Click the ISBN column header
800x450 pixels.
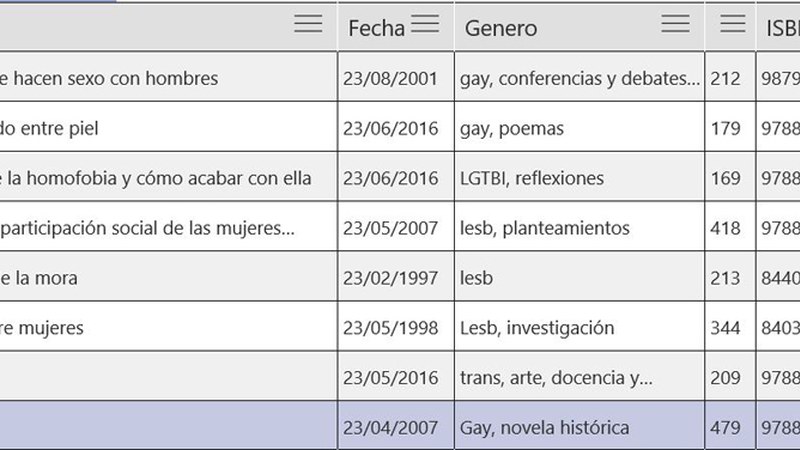click(778, 29)
